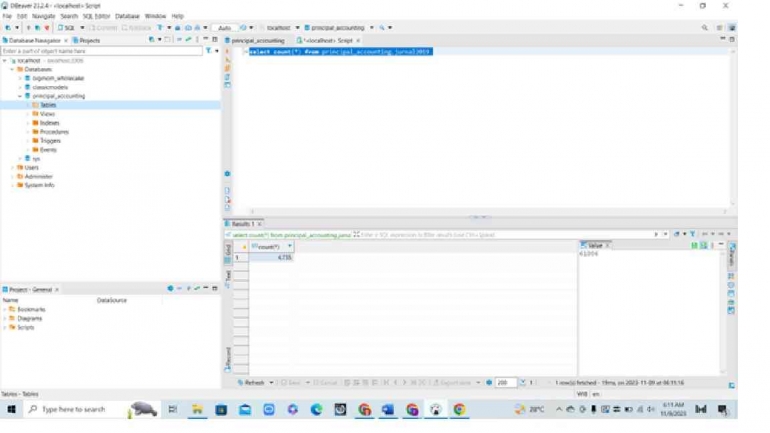Select the classicmodels database
Image resolution: width=770 pixels, height=433 pixels.
coord(50,87)
